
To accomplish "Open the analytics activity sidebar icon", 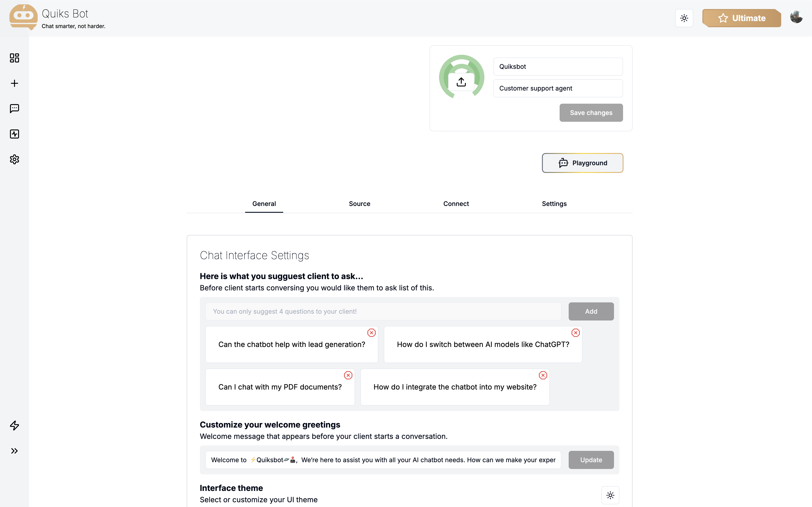I will point(14,134).
